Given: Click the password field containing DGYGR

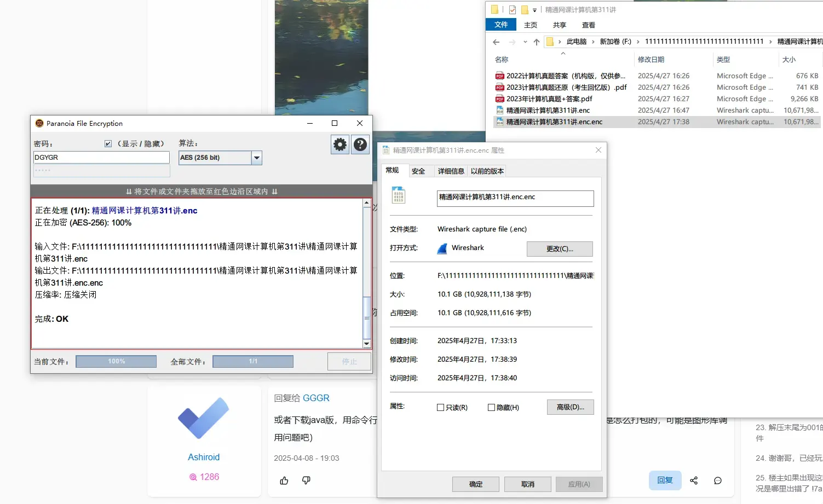Looking at the screenshot, I should [x=101, y=158].
